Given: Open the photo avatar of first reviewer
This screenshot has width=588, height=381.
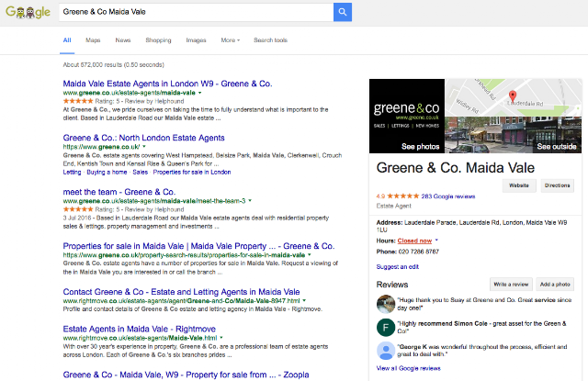Looking at the screenshot, I should pos(386,304).
